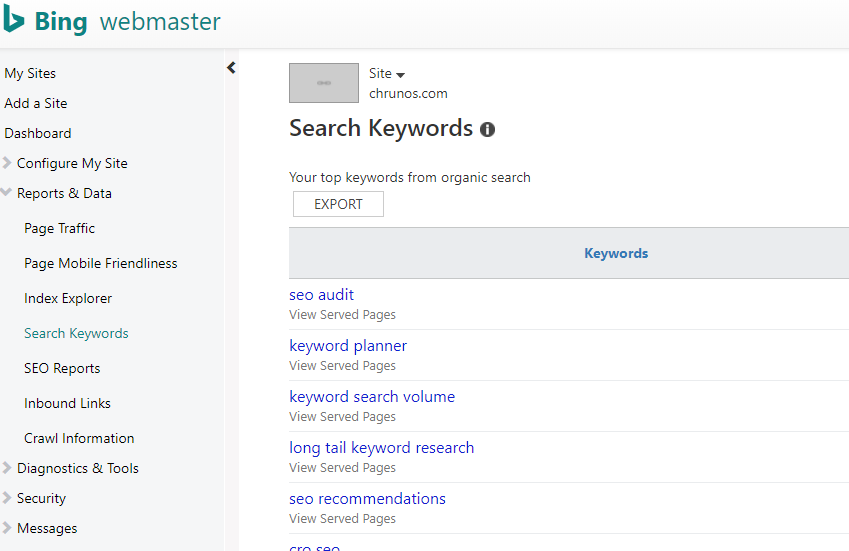
Task: Open SEO Reports
Action: click(62, 369)
